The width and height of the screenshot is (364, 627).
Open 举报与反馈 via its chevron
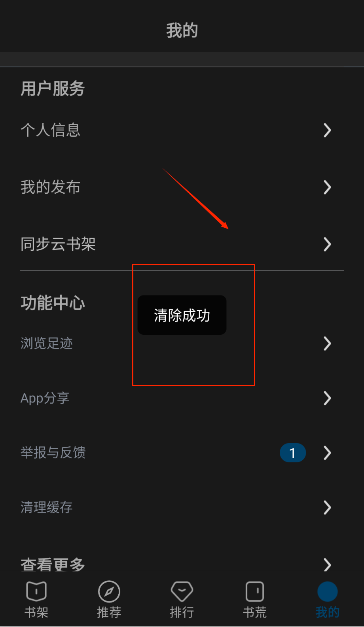coord(327,453)
